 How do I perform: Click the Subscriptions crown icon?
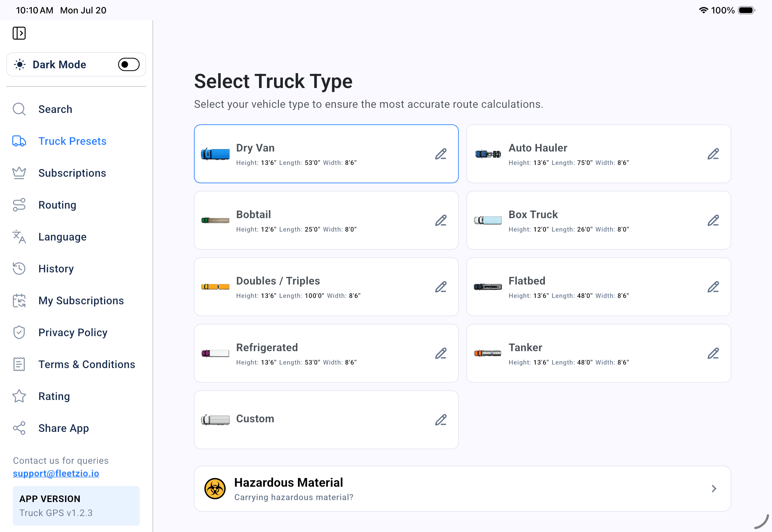pyautogui.click(x=19, y=173)
